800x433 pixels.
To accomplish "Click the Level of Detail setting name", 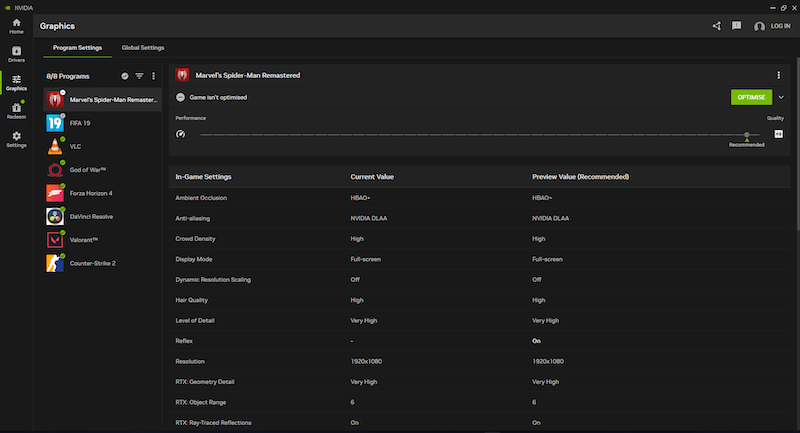I will pyautogui.click(x=195, y=320).
